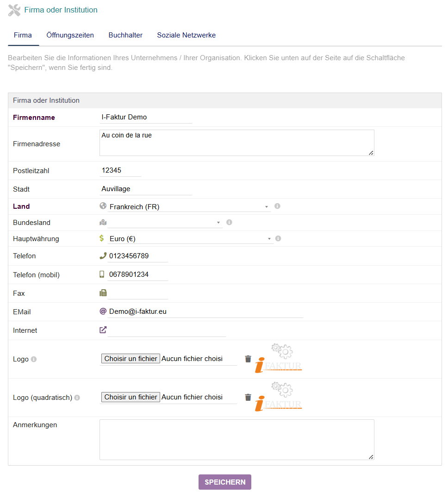
Task: Delete the Logo using trash icon
Action: (248, 359)
